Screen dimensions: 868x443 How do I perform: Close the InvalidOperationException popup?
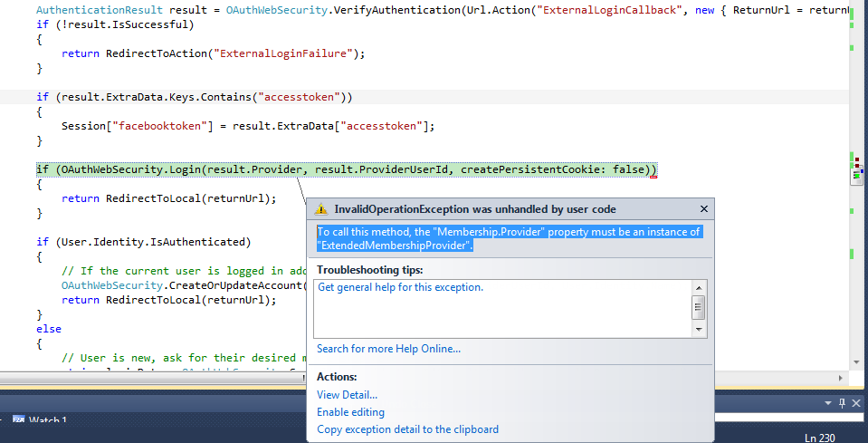pyautogui.click(x=703, y=209)
